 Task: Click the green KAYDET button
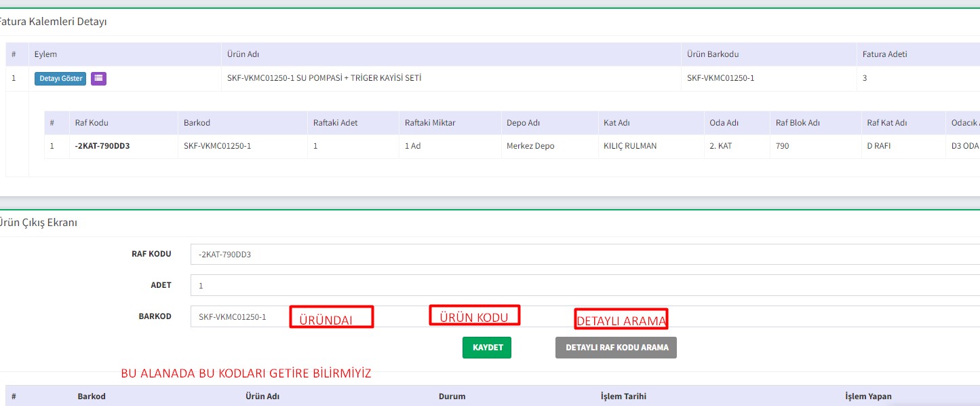tap(487, 348)
